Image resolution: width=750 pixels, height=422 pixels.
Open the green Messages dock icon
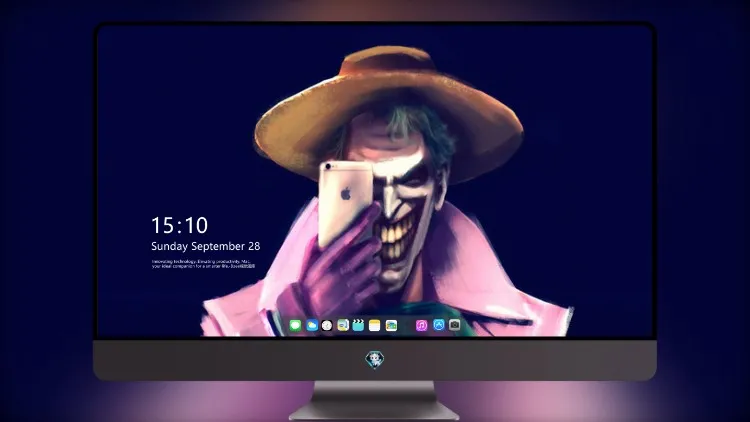coord(295,325)
